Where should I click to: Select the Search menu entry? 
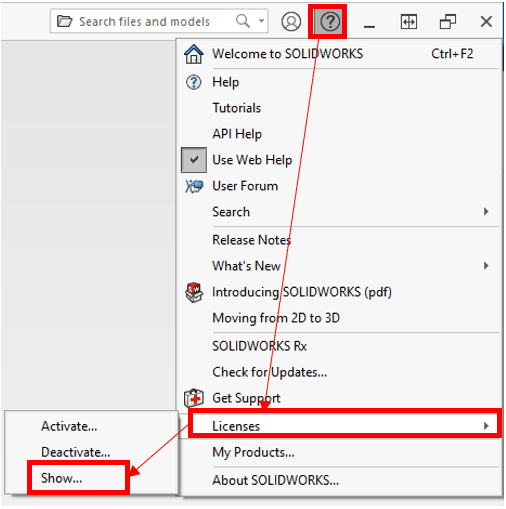point(340,212)
